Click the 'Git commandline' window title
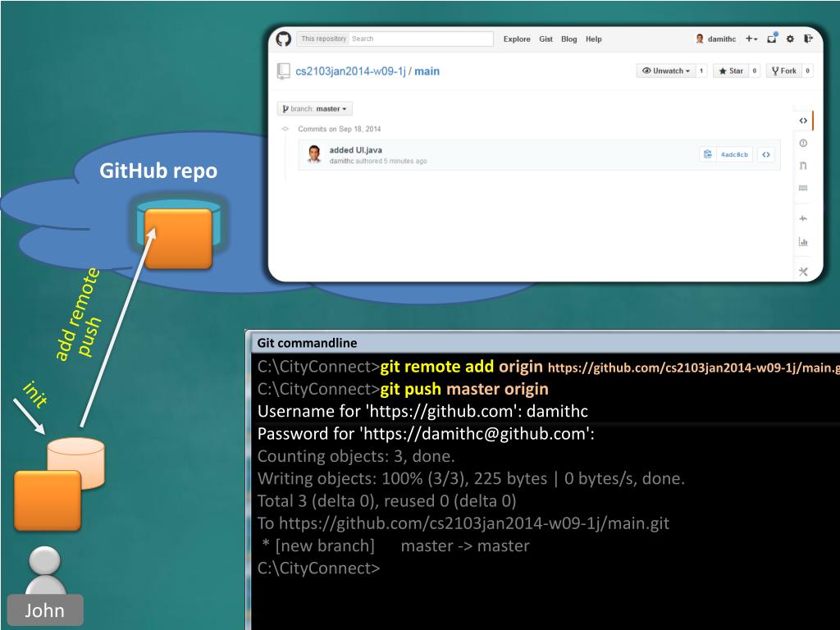 (307, 343)
